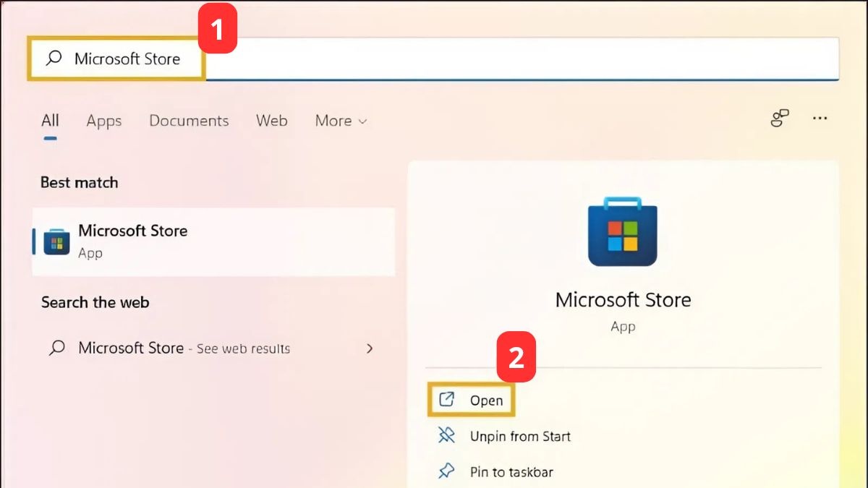Switch to the Web tab
The image size is (868, 488).
click(x=272, y=121)
